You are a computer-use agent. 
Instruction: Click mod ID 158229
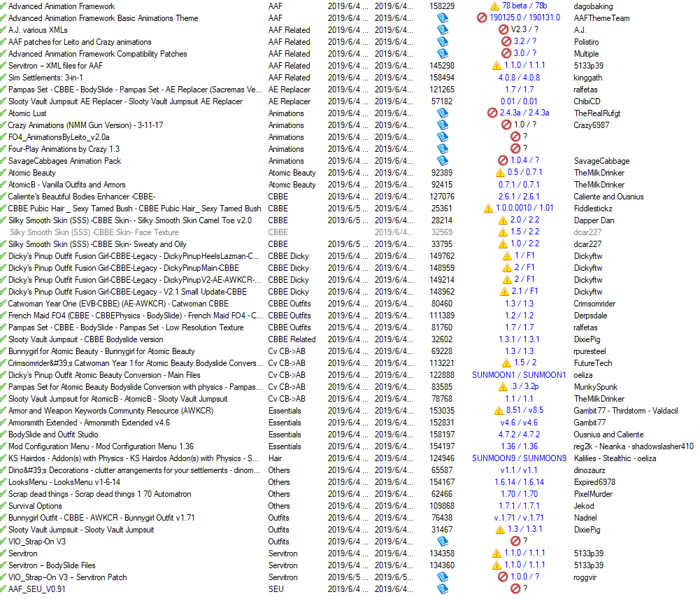tap(442, 6)
